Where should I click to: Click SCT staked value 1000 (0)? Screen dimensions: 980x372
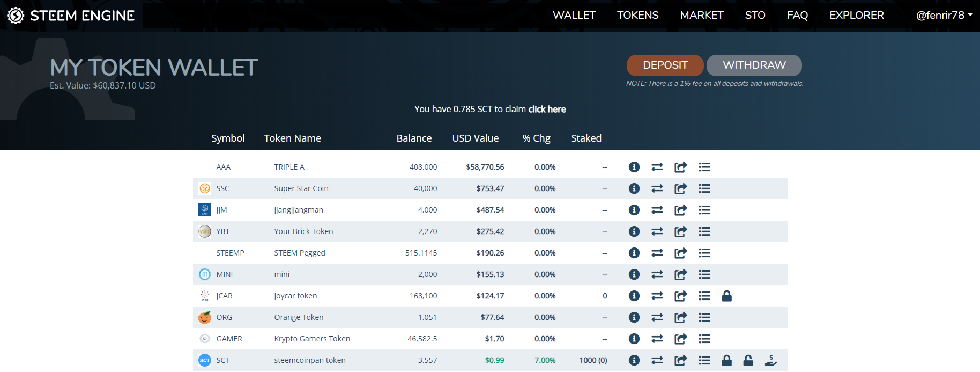coord(593,360)
